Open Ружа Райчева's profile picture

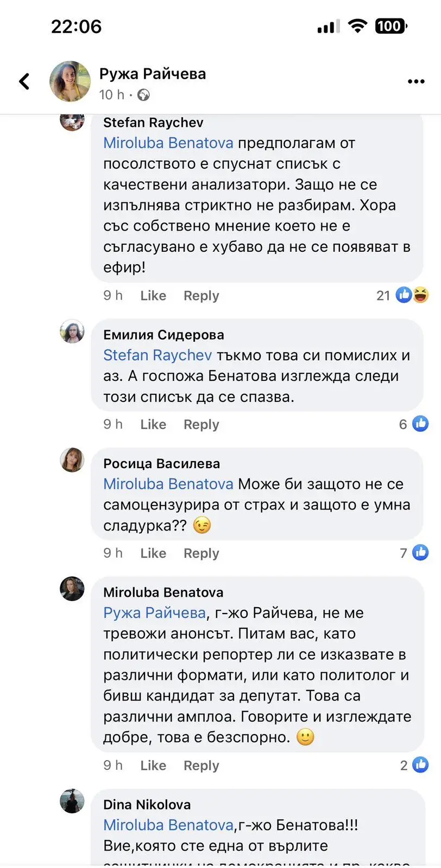click(70, 81)
